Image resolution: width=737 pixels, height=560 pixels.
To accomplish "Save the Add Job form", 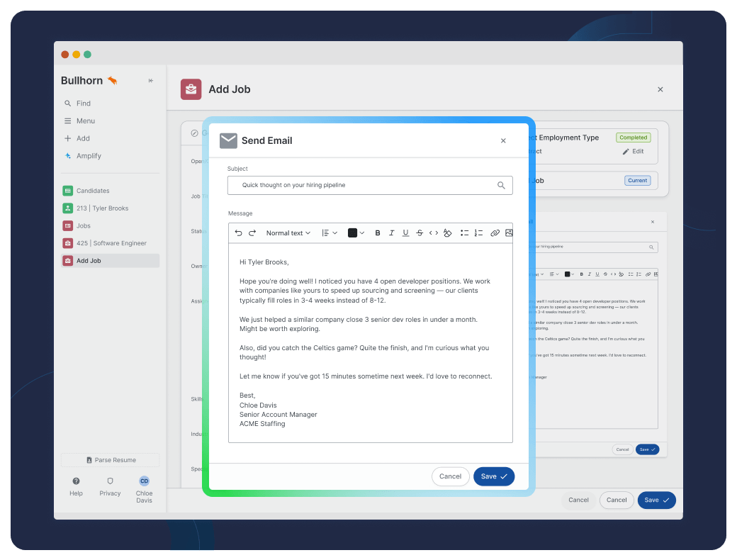I will [657, 500].
